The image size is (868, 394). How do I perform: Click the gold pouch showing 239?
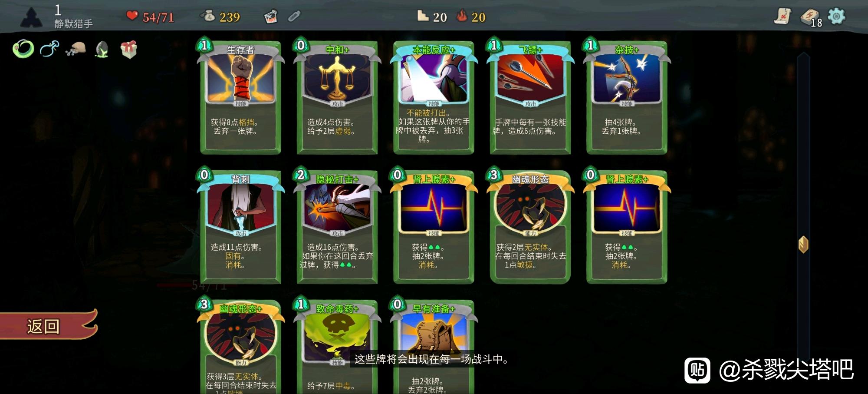pyautogui.click(x=220, y=17)
